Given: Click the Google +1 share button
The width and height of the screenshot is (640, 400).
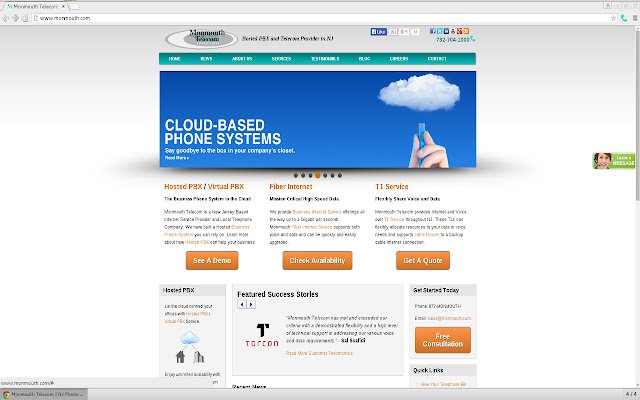Looking at the screenshot, I should 404,31.
